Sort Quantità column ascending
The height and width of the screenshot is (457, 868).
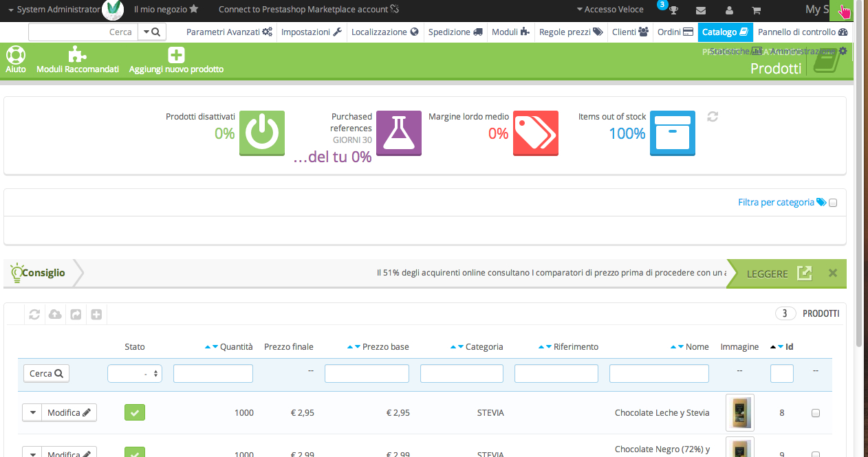[208, 347]
